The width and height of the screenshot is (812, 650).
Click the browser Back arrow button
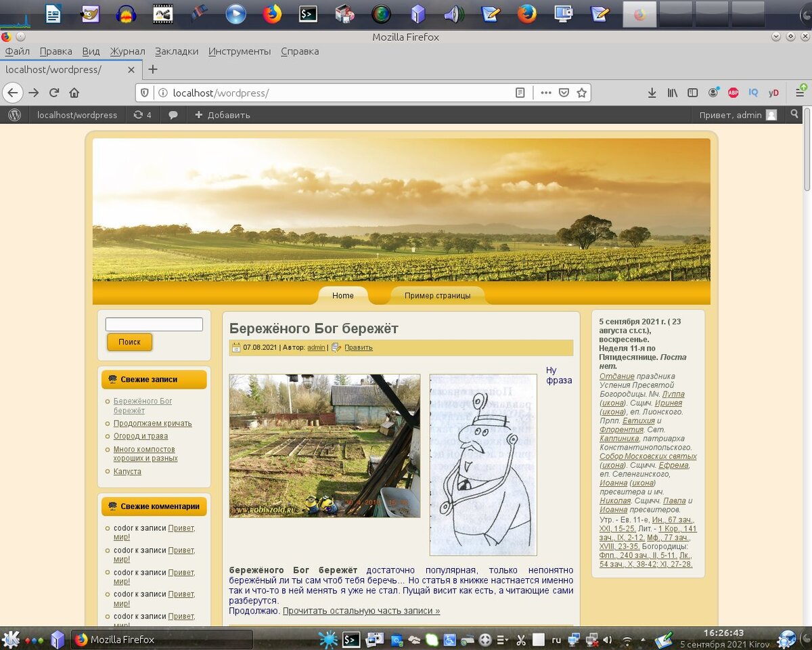click(12, 93)
